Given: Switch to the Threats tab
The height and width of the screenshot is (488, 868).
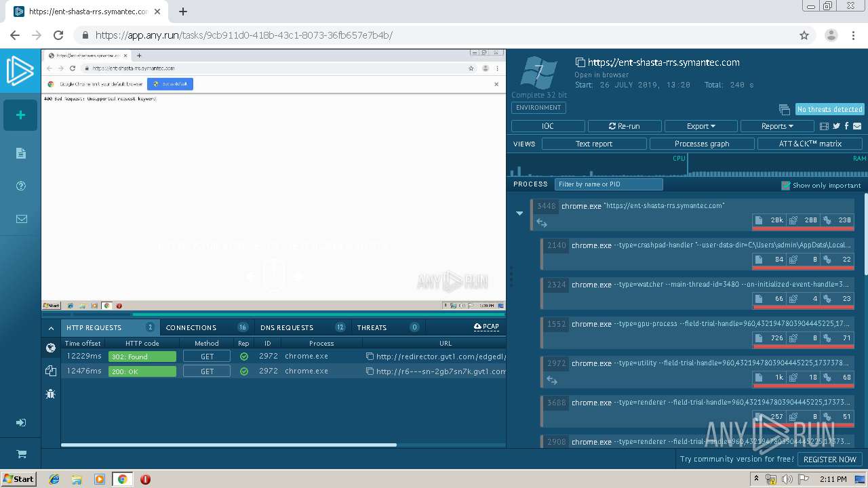Looking at the screenshot, I should click(x=388, y=327).
